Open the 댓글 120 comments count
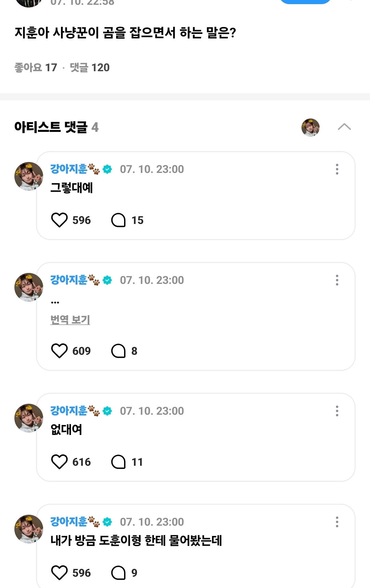370x588 pixels. (90, 67)
